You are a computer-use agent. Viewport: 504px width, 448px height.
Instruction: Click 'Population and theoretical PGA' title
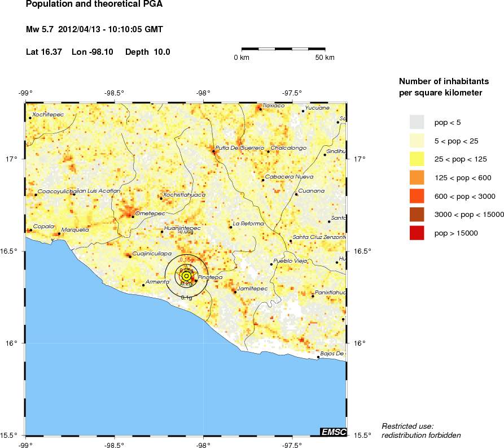83,6
